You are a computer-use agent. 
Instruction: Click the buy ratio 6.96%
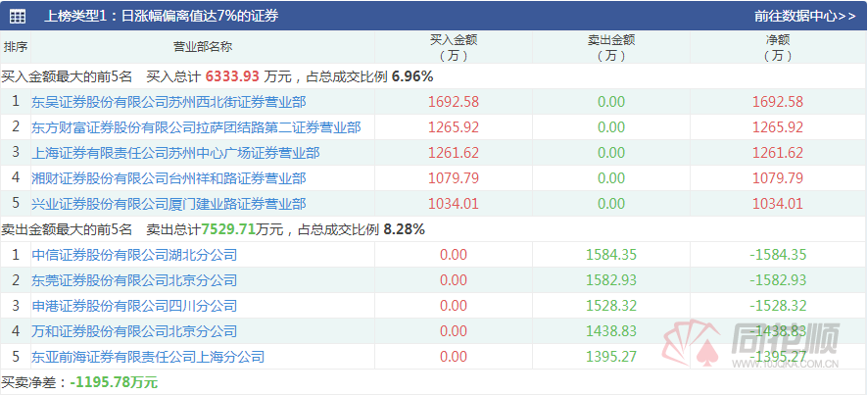click(x=412, y=76)
